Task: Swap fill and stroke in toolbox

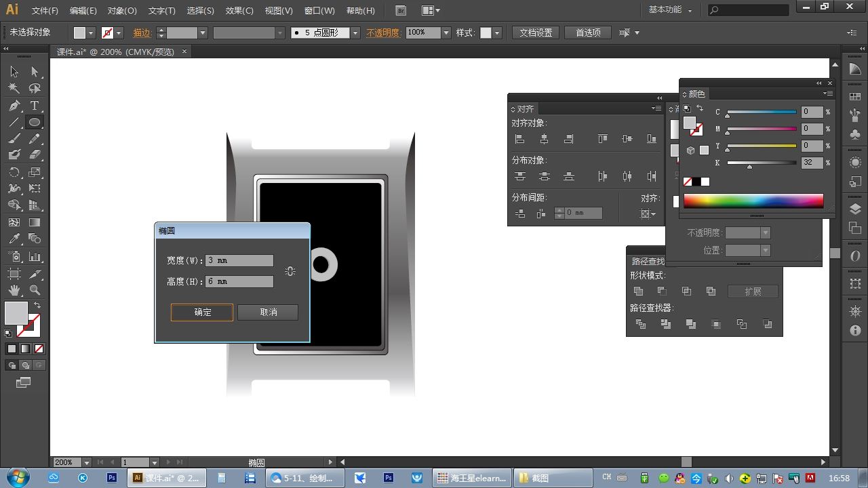Action: click(x=37, y=306)
